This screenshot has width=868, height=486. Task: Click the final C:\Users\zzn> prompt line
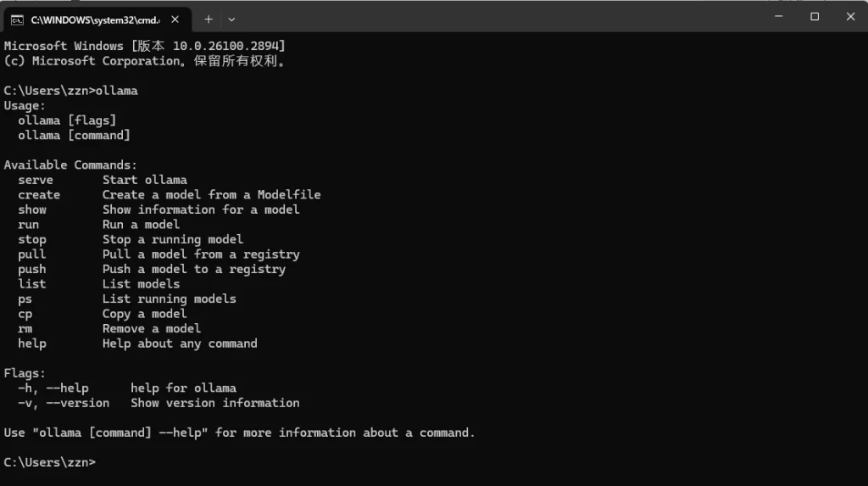(x=50, y=462)
